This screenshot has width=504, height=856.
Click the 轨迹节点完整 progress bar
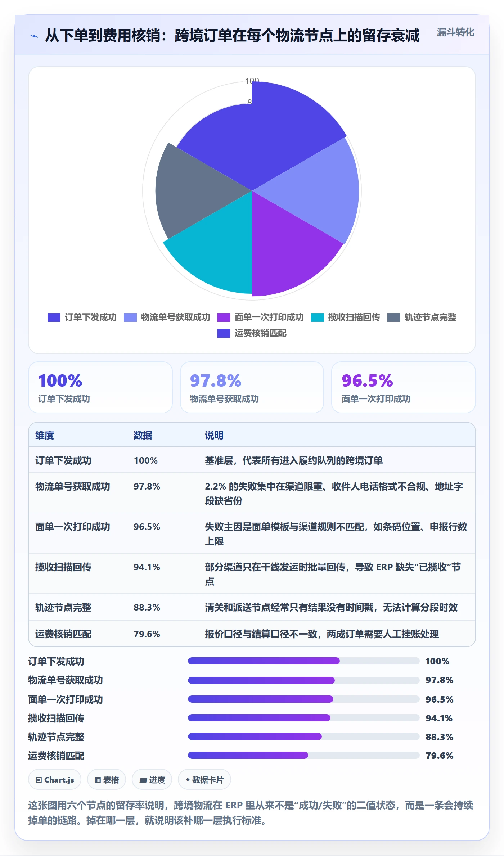304,736
